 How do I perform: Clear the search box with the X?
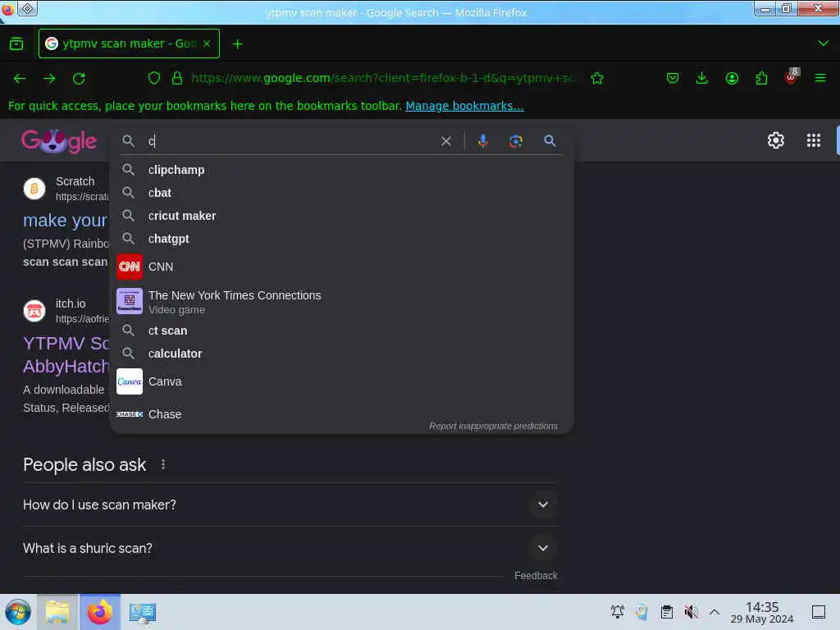pyautogui.click(x=445, y=141)
